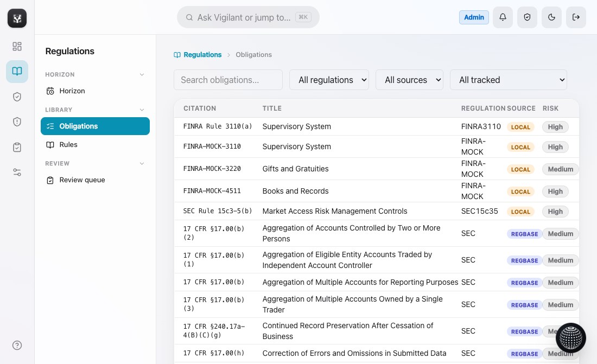The width and height of the screenshot is (597, 364).
Task: Click the FINRA-MOCK-3220 citation
Action: pos(212,169)
